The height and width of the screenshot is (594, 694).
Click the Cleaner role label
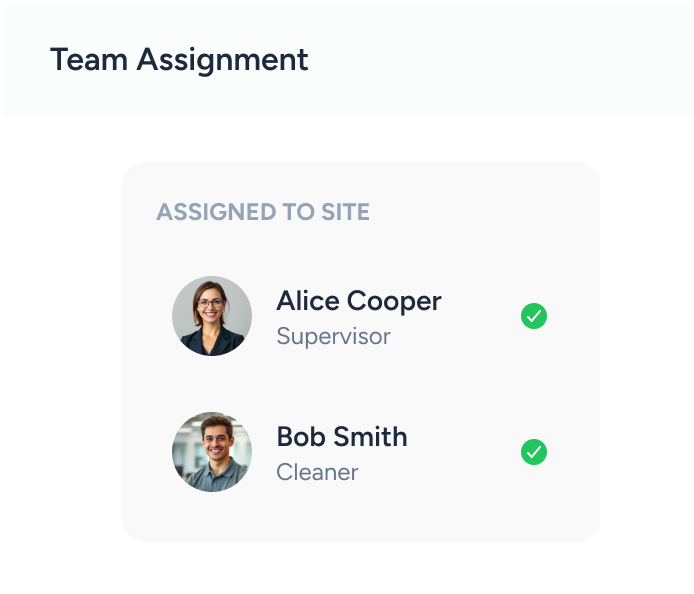point(317,472)
